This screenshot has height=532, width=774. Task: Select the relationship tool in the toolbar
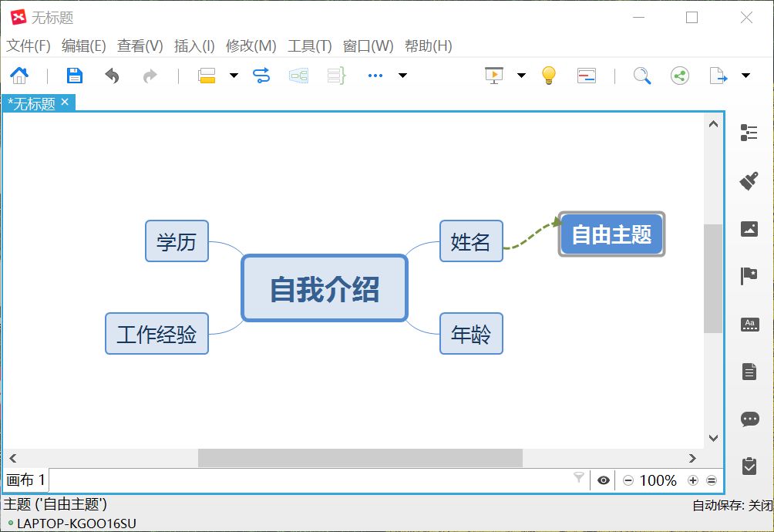[261, 75]
